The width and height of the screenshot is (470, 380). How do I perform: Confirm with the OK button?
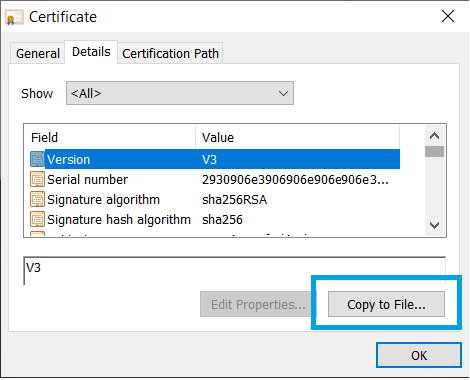(x=419, y=355)
